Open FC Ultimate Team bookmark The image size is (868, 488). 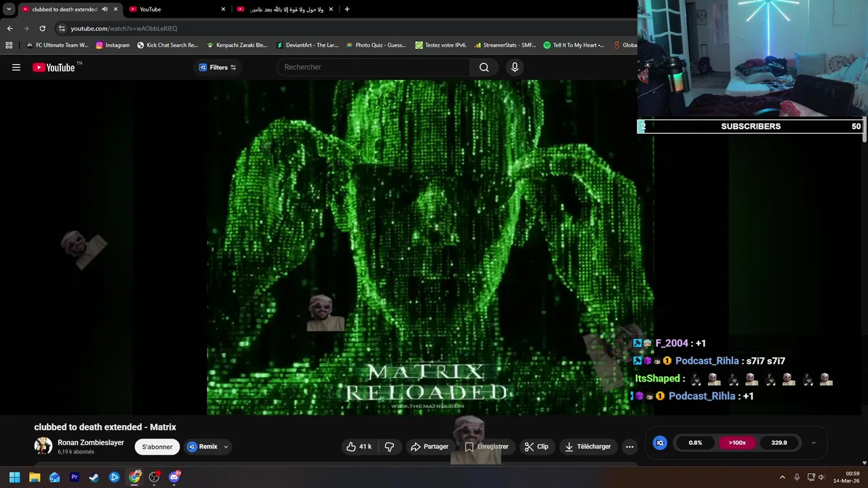pos(57,45)
